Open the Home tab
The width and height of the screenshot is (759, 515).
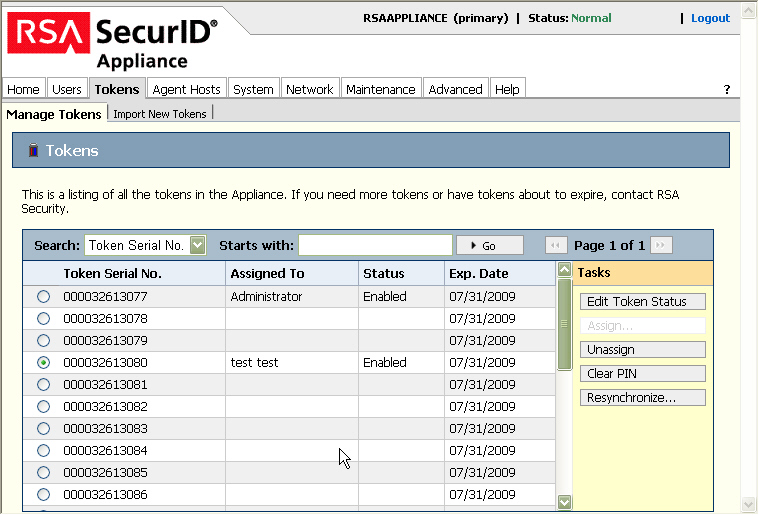23,89
